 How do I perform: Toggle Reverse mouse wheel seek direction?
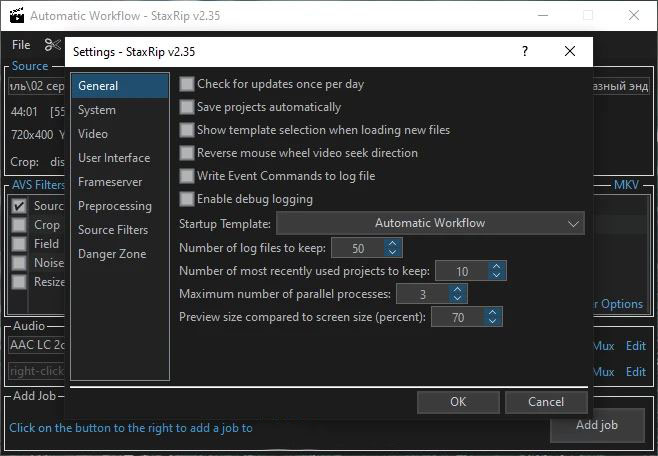[x=187, y=153]
